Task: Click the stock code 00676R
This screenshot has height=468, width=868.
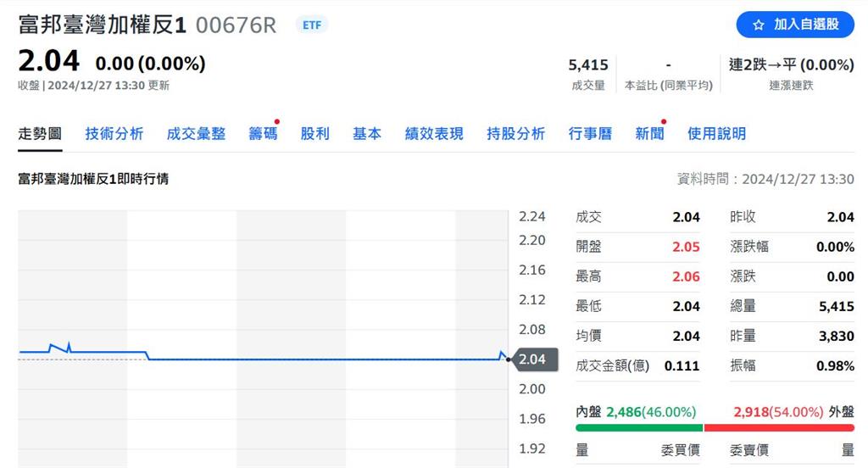Action: point(236,25)
